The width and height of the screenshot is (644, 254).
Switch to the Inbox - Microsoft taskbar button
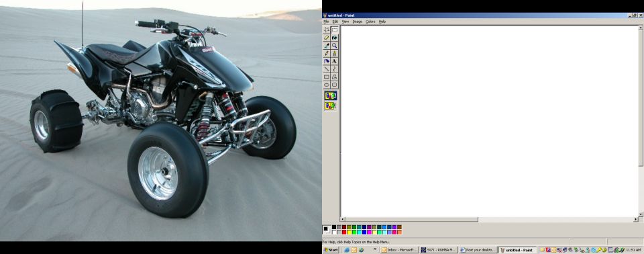pyautogui.click(x=399, y=250)
